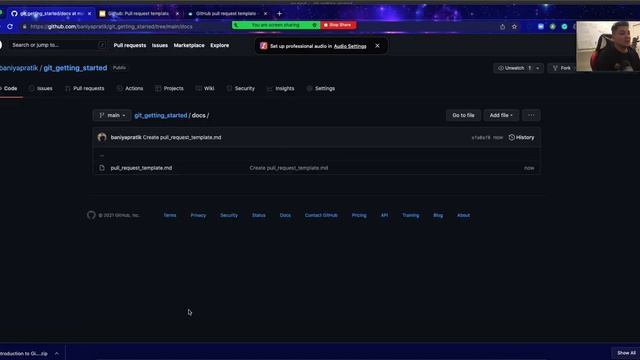Click Show All downloads button
640x360 pixels.
(626, 353)
